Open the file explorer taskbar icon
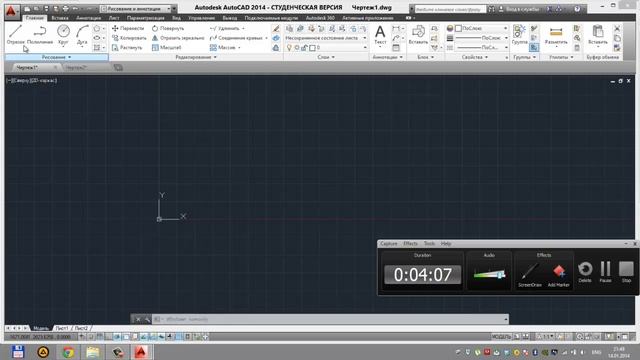The width and height of the screenshot is (640, 360). [x=93, y=352]
